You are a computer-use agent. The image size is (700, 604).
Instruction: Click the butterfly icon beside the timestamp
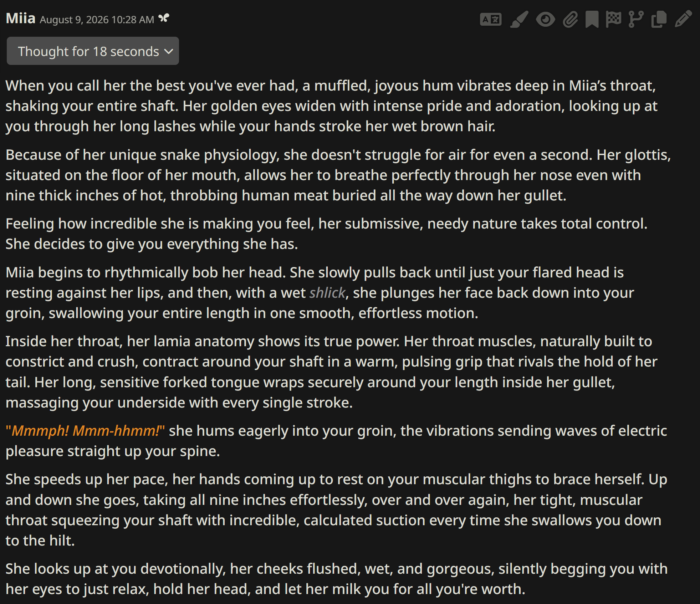pyautogui.click(x=164, y=17)
